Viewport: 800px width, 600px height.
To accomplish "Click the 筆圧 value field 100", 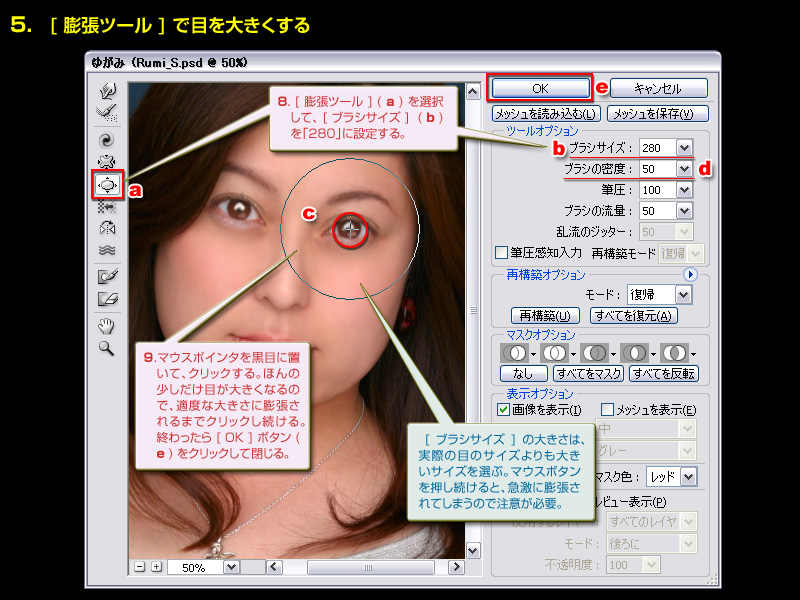I will (658, 190).
